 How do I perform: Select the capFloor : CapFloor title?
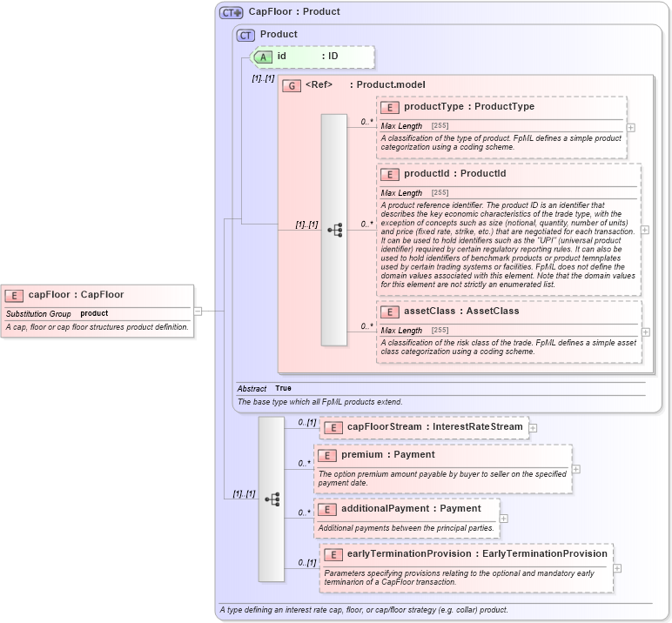tap(76, 295)
